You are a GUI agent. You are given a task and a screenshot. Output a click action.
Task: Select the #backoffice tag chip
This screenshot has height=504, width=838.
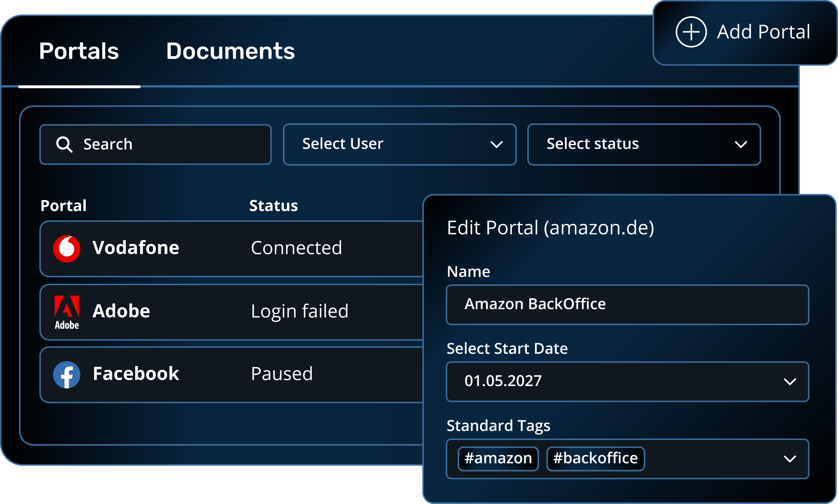(x=595, y=459)
